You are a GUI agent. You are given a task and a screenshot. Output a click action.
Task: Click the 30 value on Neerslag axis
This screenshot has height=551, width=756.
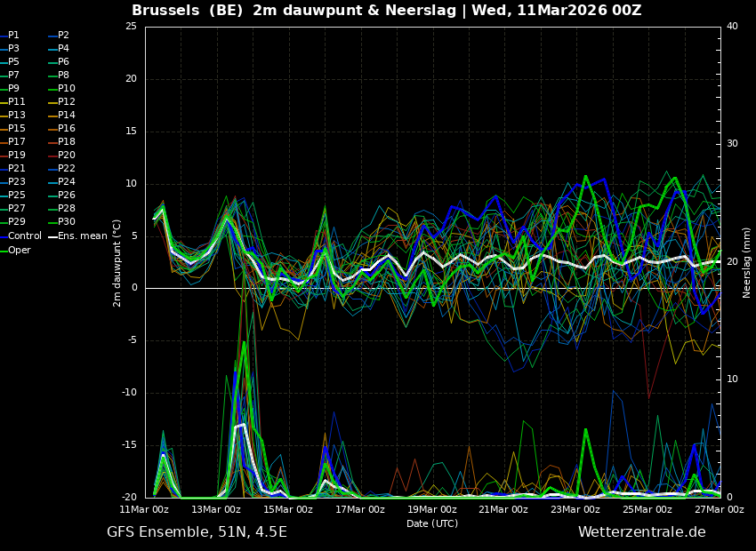point(732,144)
